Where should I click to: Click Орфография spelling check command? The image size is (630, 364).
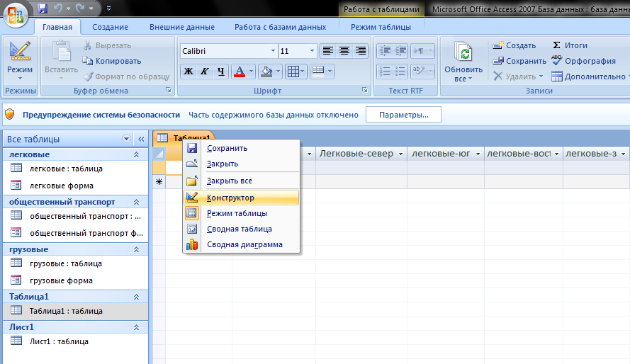583,61
